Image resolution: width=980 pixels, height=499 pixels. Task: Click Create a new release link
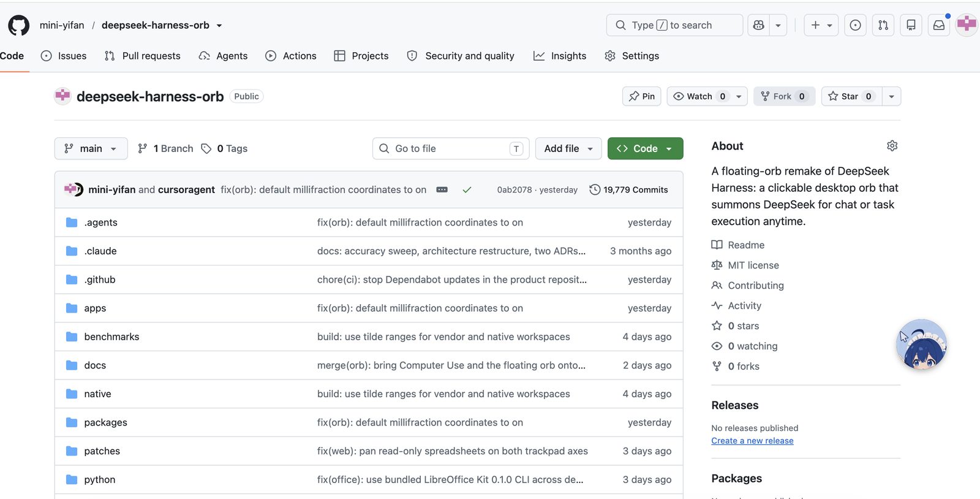[x=752, y=441]
